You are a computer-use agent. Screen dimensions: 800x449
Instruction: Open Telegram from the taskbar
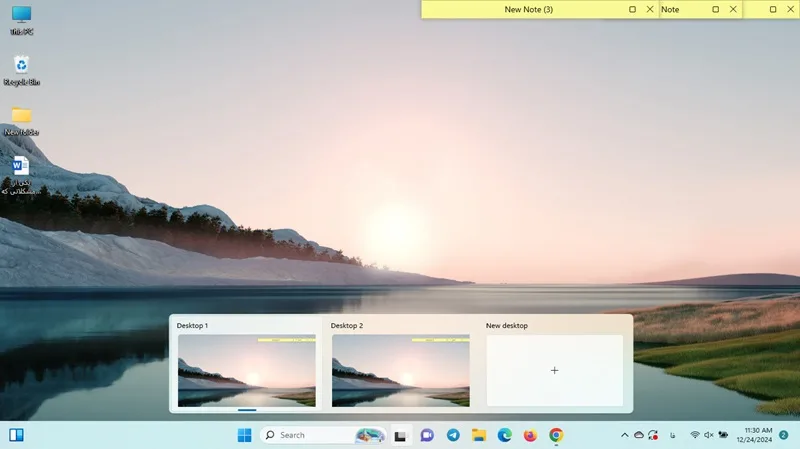453,435
